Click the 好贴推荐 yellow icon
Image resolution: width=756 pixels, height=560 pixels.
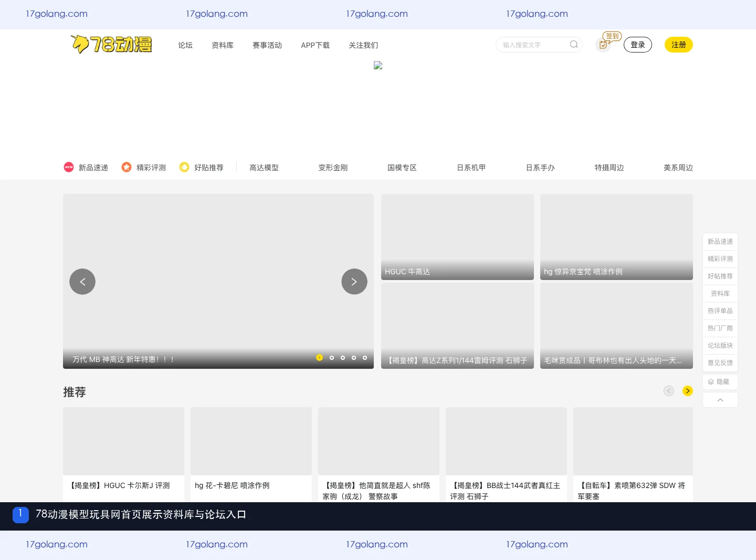point(184,167)
